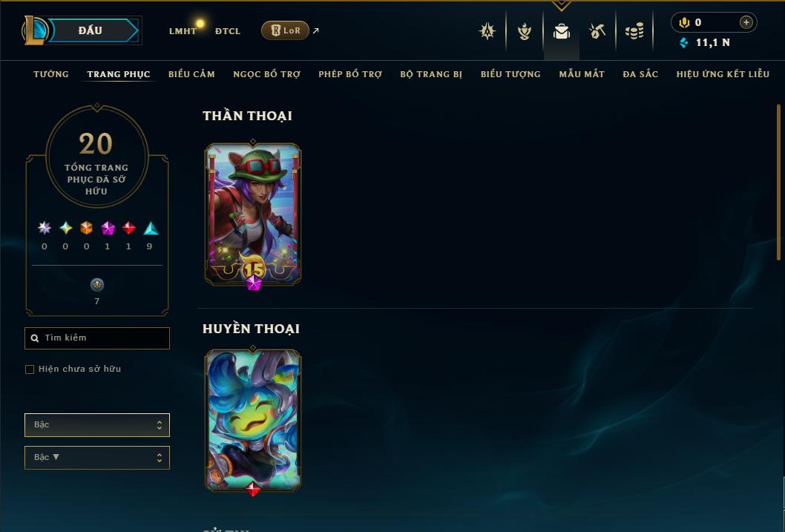The image size is (785, 532).
Task: Enable Hiện chưa sở hữu checkbox
Action: point(30,370)
